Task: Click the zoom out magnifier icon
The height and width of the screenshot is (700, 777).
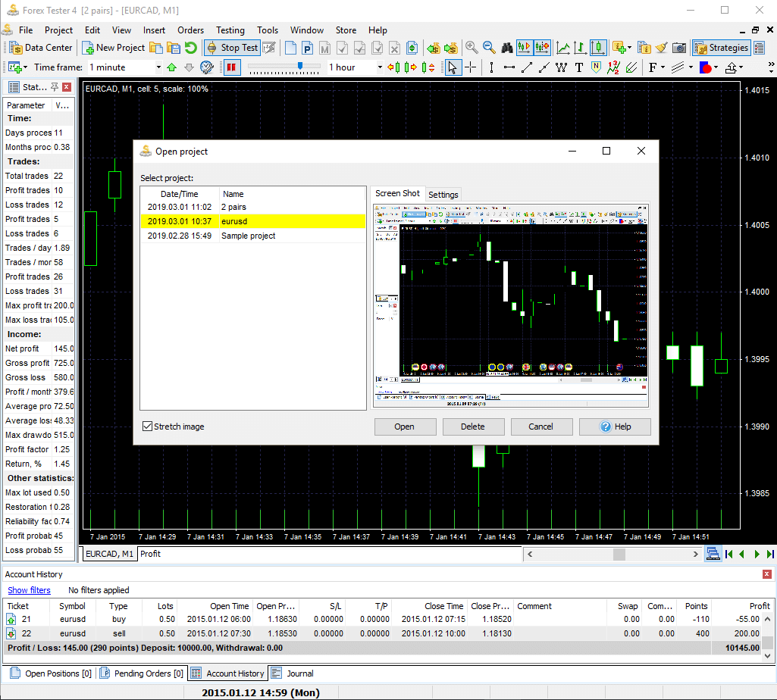Action: coord(489,48)
